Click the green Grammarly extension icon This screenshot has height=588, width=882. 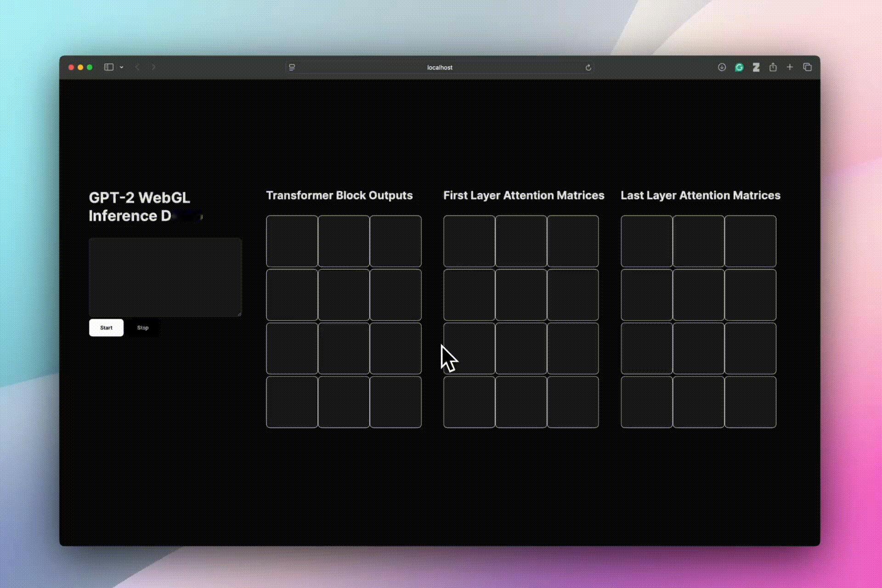[x=739, y=68]
